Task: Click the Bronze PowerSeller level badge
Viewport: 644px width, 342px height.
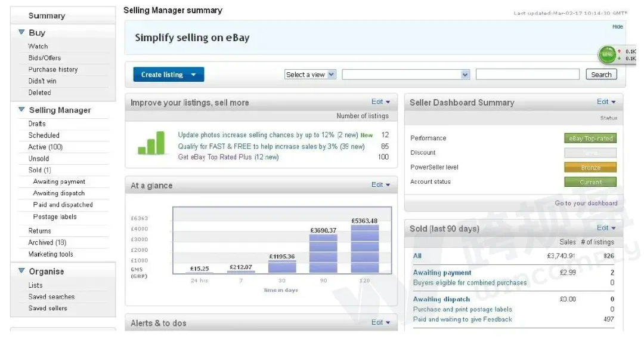Action: (590, 168)
